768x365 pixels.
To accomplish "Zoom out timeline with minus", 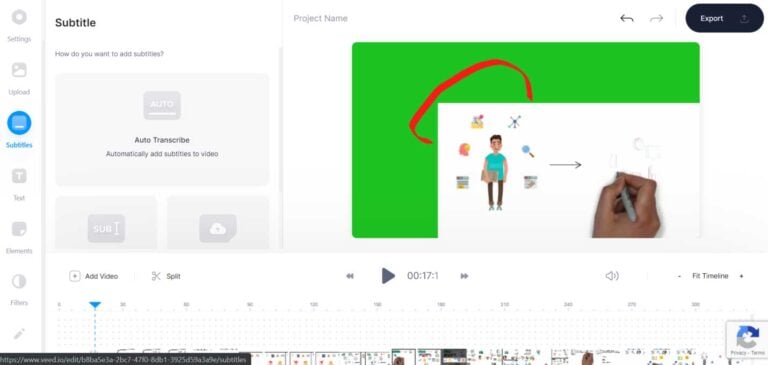I will point(679,276).
